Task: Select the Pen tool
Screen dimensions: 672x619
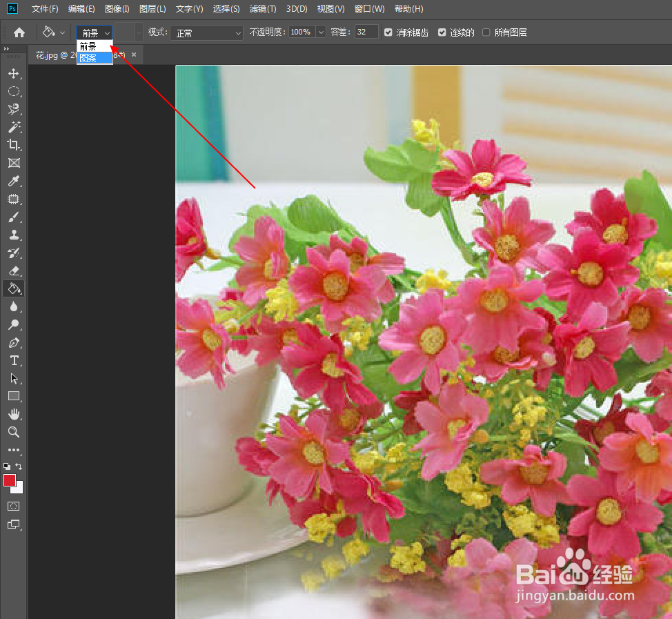Action: (x=14, y=343)
